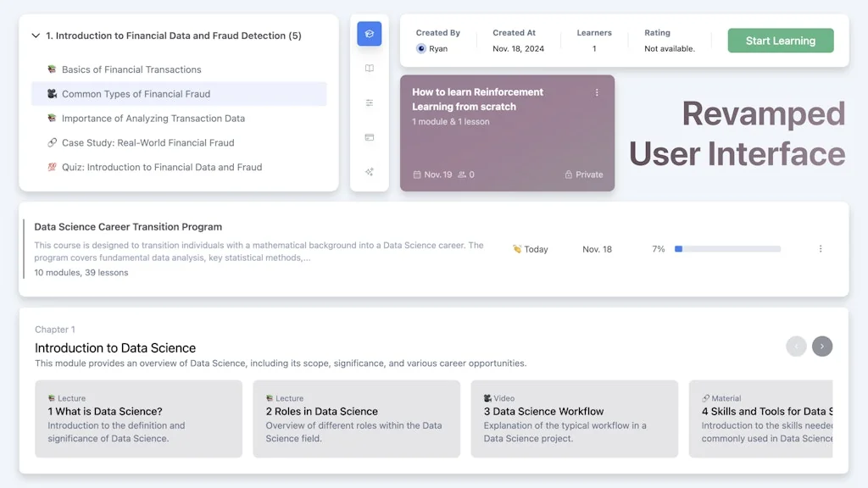The height and width of the screenshot is (488, 868).
Task: Open three-dot menu on Reinforcement Learning card
Action: 597,92
